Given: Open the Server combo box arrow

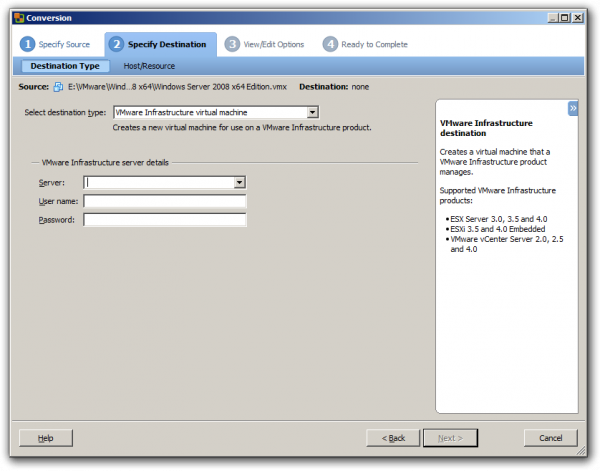Looking at the screenshot, I should tap(240, 183).
